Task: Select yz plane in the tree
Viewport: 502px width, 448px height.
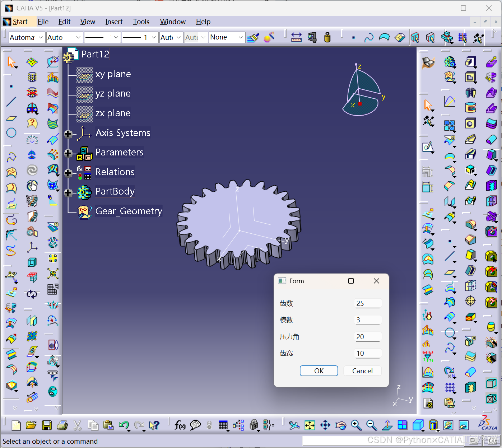Action: [113, 94]
